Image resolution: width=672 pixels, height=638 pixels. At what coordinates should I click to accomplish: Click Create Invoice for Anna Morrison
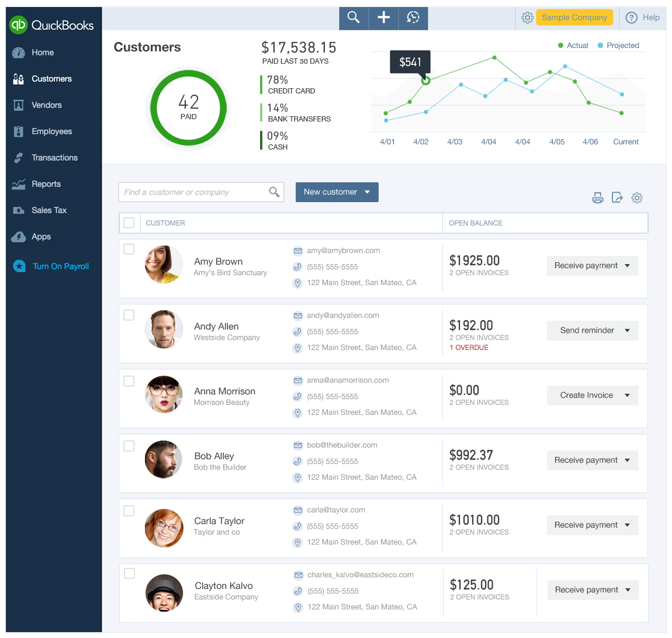click(586, 395)
